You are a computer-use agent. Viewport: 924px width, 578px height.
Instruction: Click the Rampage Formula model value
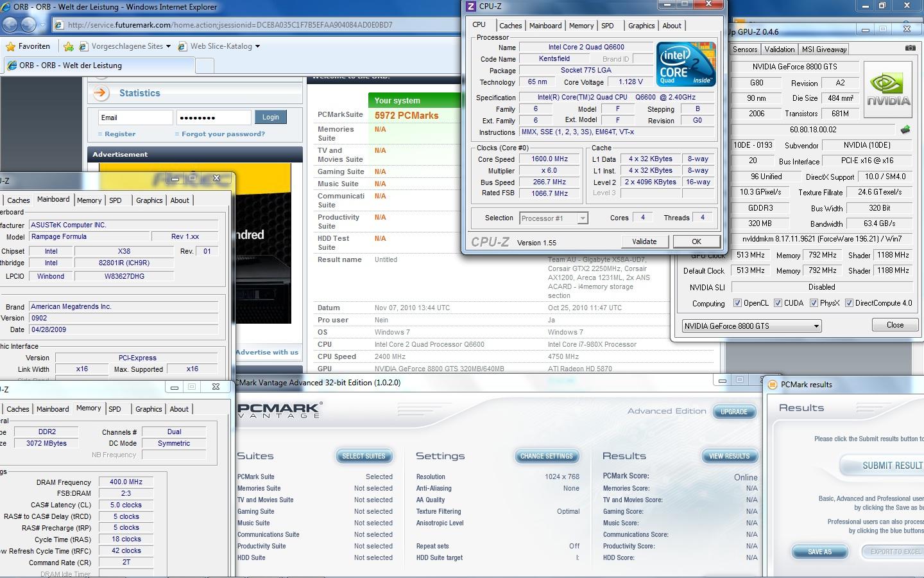(89, 236)
